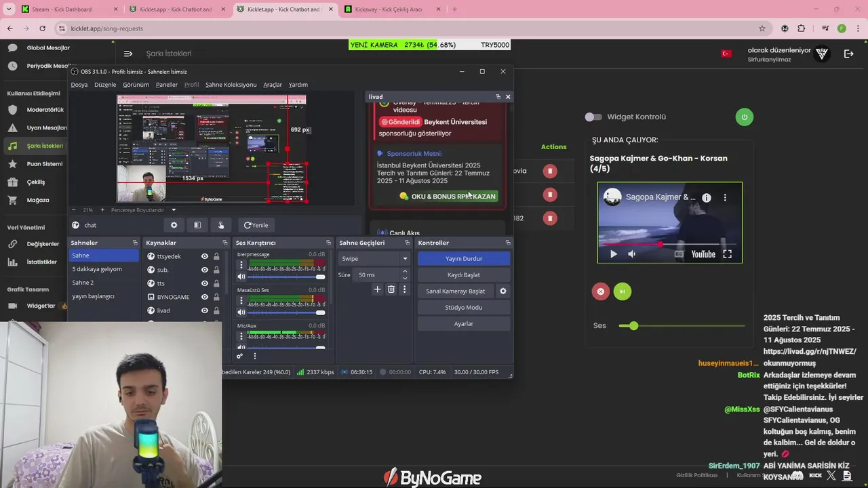Image resolution: width=868 pixels, height=488 pixels.
Task: Delete the selected scene transition
Action: 391,289
